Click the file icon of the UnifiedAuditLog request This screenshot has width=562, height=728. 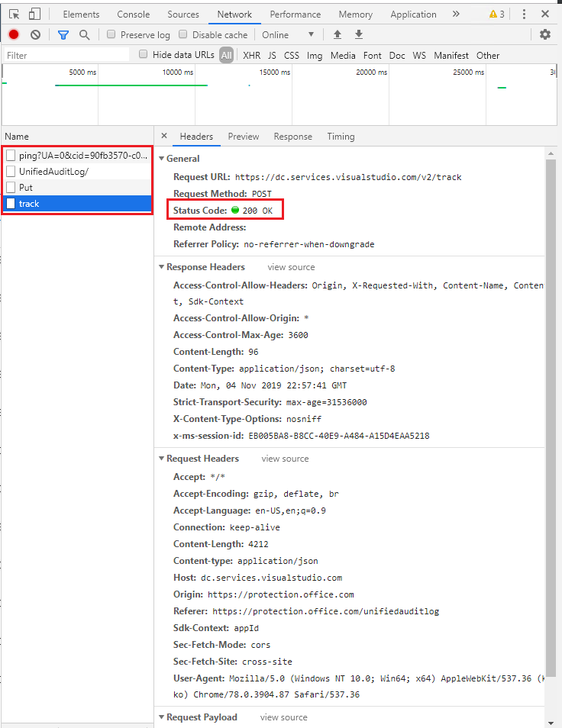11,172
